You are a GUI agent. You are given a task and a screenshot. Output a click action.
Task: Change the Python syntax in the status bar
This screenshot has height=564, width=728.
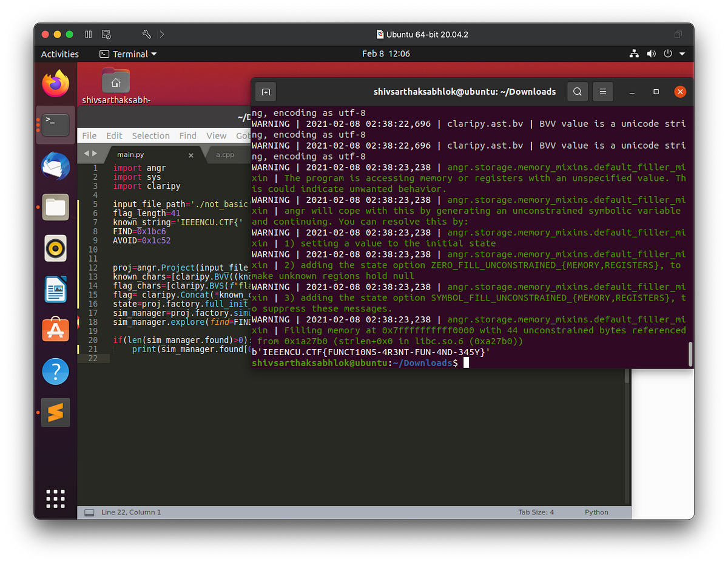[596, 512]
